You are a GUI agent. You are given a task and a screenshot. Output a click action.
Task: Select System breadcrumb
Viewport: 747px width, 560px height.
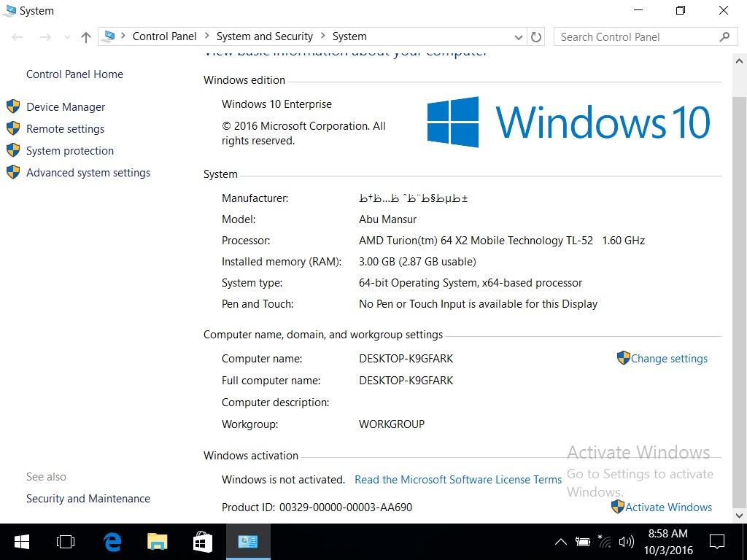[349, 36]
